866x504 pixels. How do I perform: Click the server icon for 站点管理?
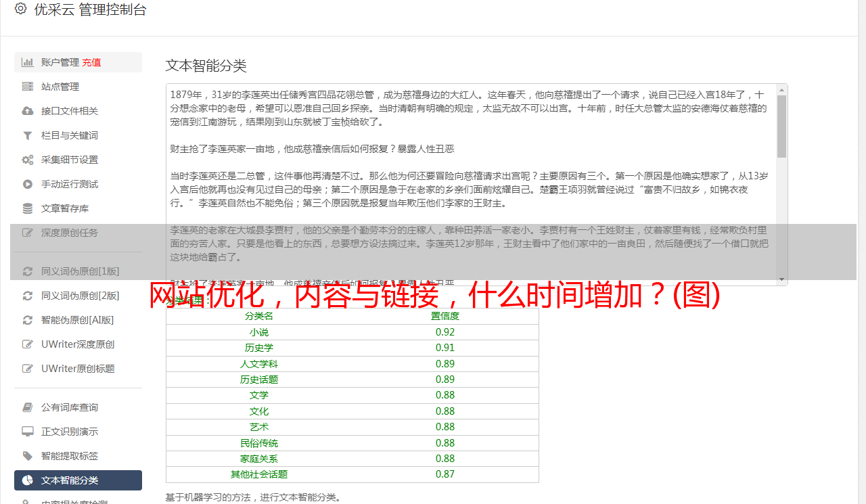[x=28, y=87]
